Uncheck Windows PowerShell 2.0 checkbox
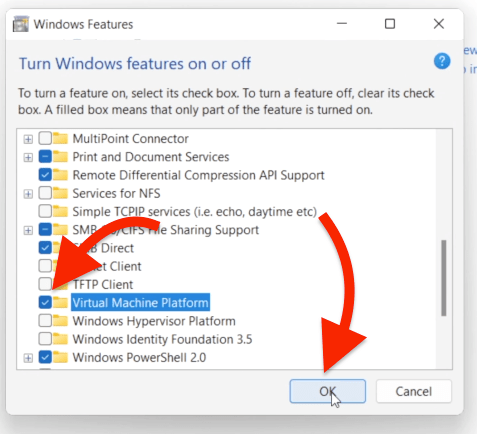This screenshot has height=434, width=477. (x=45, y=357)
